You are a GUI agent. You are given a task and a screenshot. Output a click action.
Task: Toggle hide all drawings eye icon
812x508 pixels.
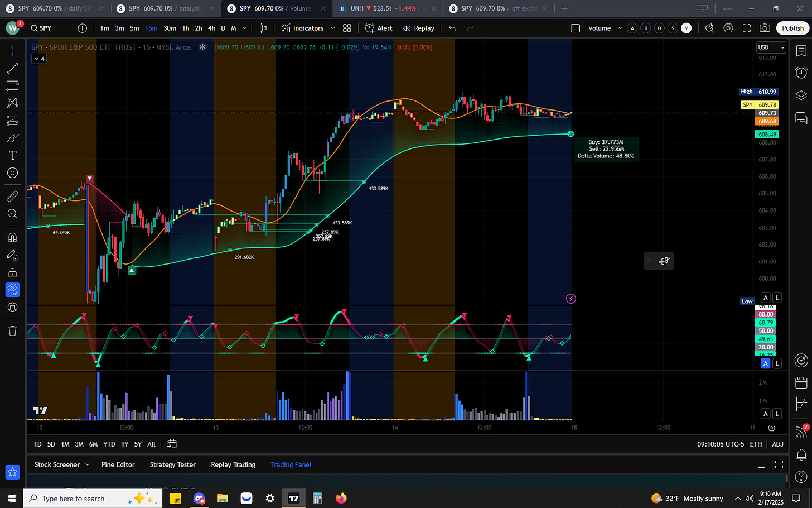click(x=12, y=290)
